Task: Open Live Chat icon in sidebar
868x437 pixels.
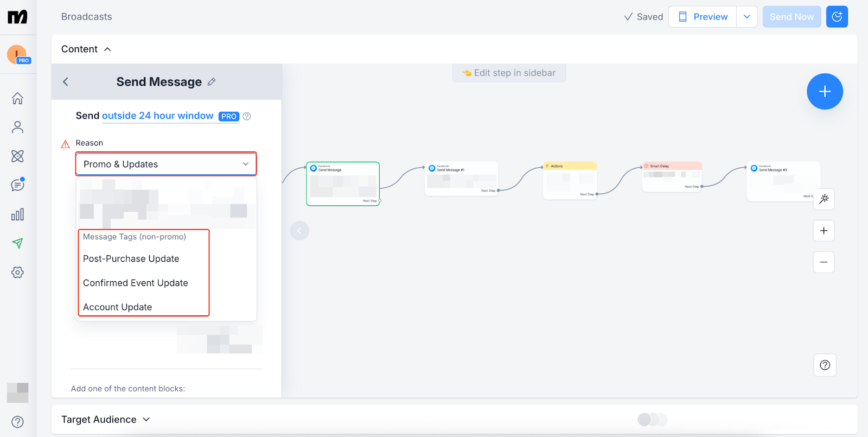Action: [17, 185]
